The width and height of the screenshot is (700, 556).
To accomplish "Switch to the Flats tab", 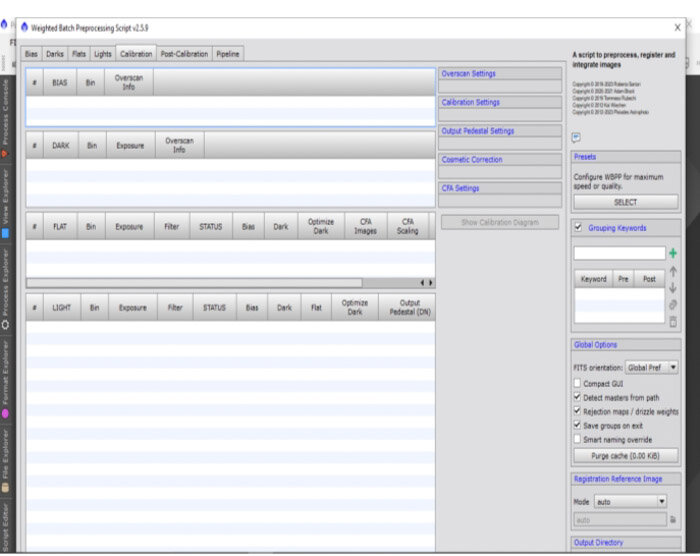I will (x=79, y=54).
